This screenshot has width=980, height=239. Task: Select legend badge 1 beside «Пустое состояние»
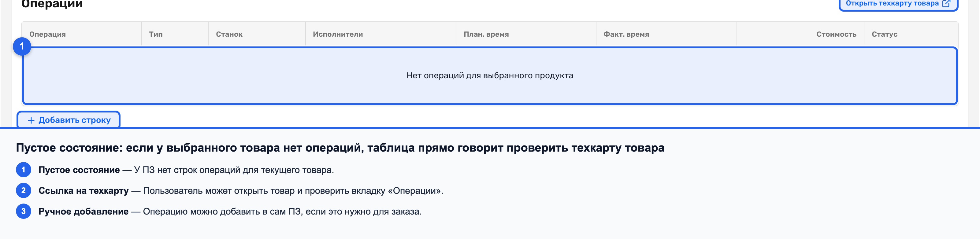(24, 170)
